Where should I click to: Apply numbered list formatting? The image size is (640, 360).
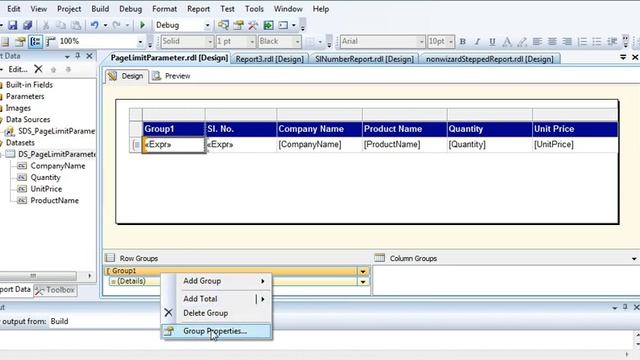tap(582, 41)
